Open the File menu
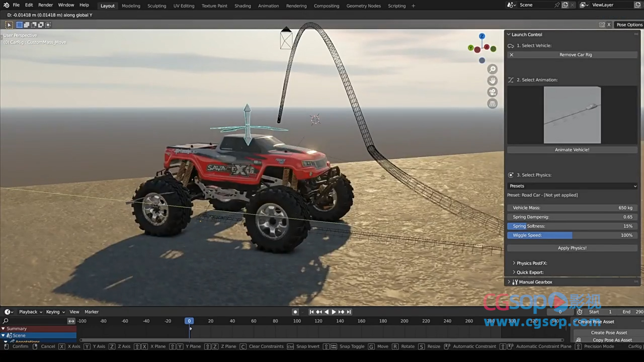The height and width of the screenshot is (362, 644). [17, 5]
